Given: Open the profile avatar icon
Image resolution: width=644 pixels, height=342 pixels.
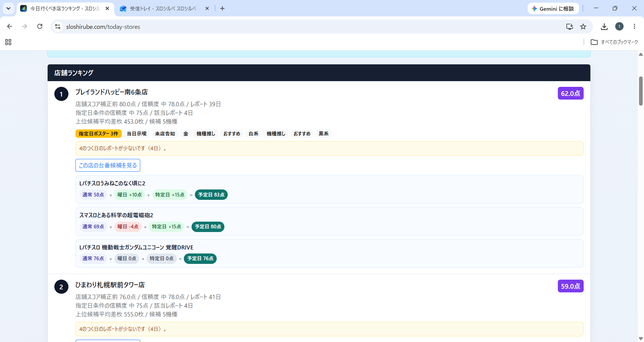Looking at the screenshot, I should tap(619, 26).
